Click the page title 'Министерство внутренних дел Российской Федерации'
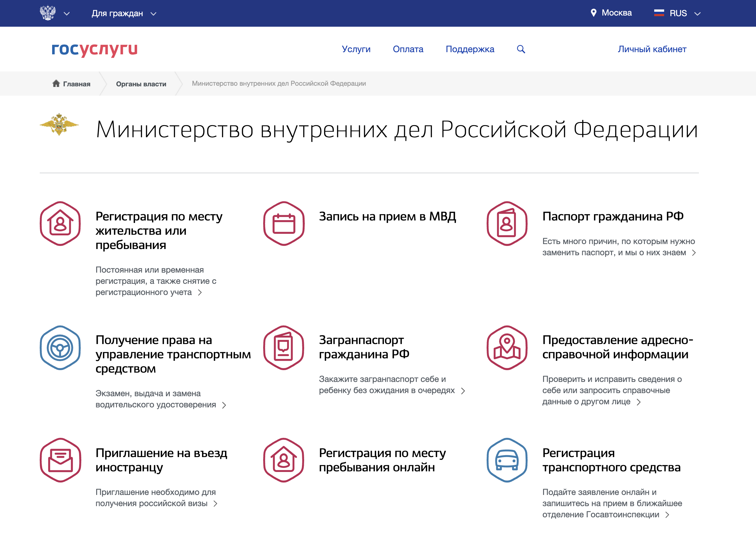Viewport: 756px width, 544px height. [397, 130]
